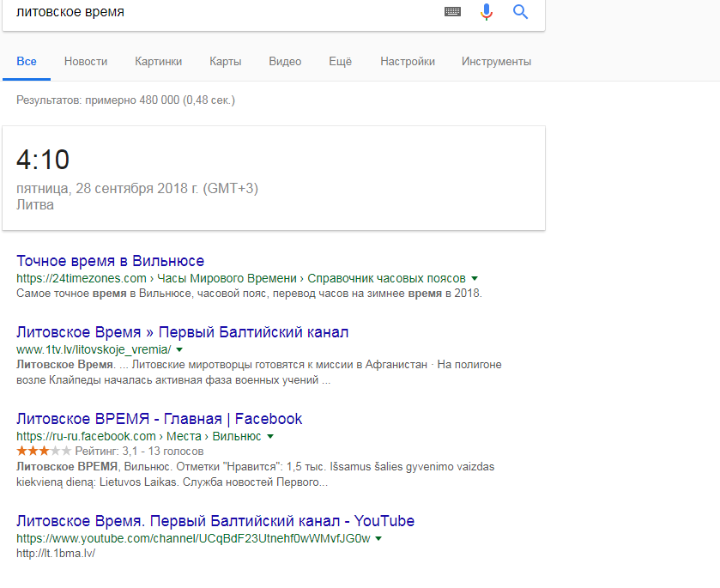Open "Литовское ВРЕМЯ - Главная | Facebook" result

point(160,419)
